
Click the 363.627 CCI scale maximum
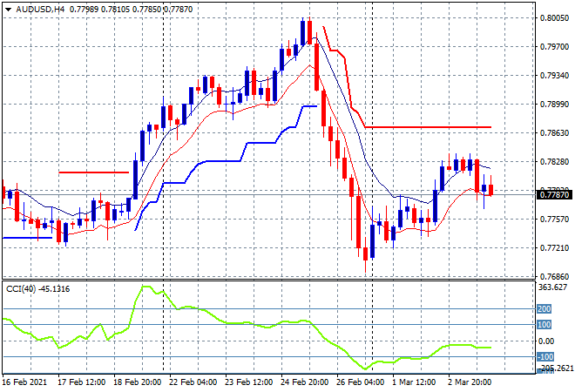point(552,287)
